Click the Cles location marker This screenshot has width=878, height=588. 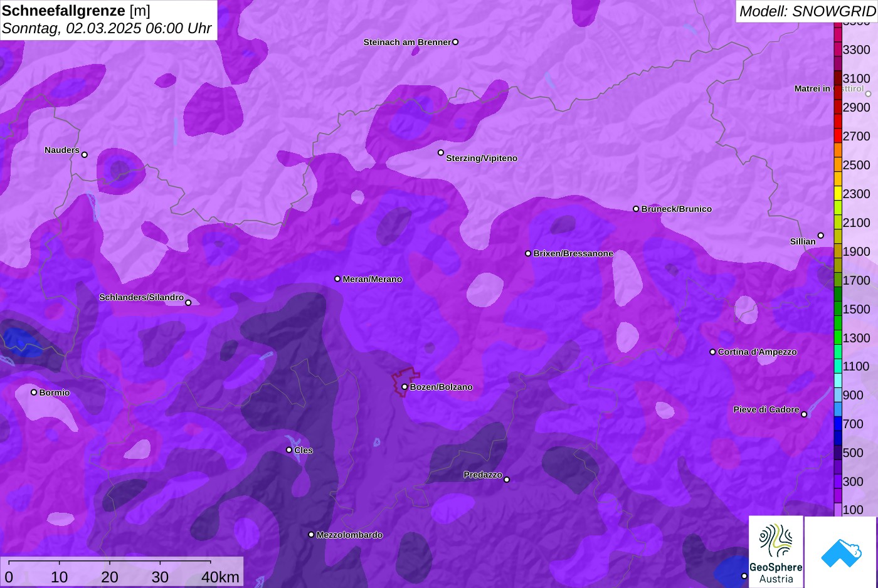(289, 450)
